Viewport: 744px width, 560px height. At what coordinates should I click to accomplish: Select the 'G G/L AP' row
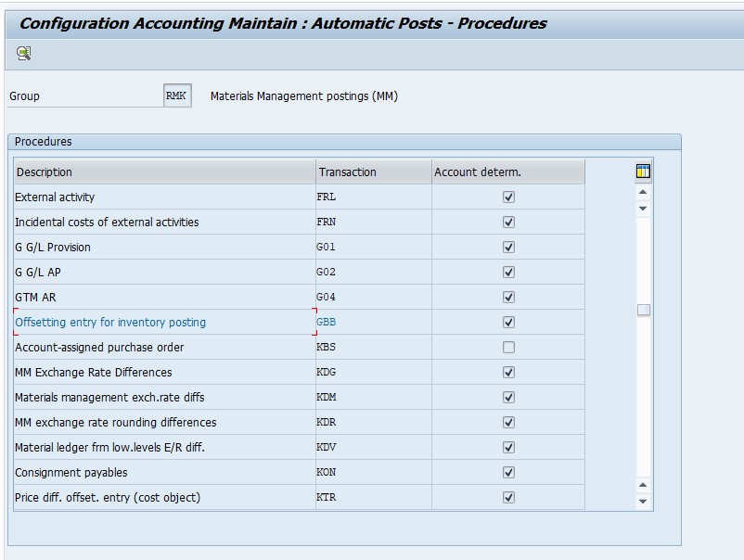(x=164, y=273)
